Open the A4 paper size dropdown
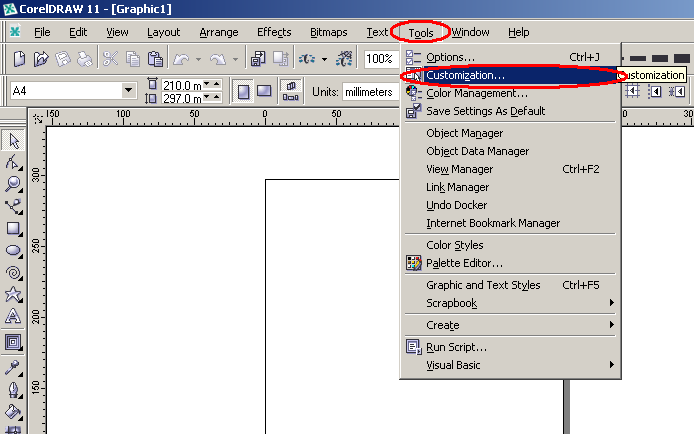This screenshot has width=694, height=434. [x=128, y=91]
